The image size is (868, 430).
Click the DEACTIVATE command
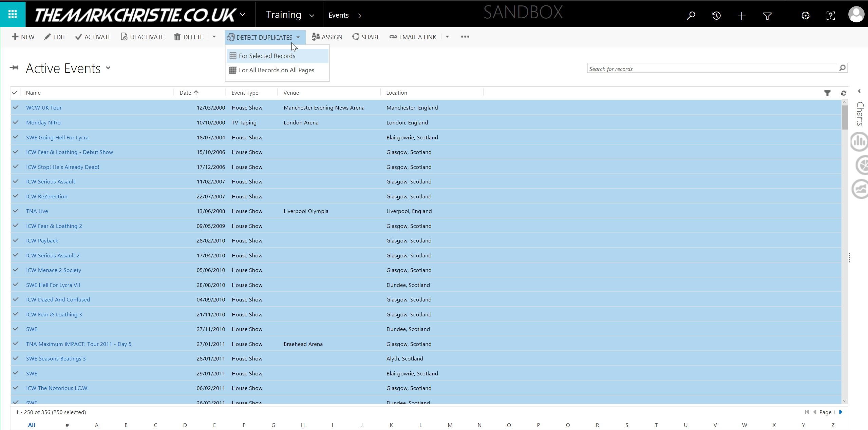click(x=143, y=37)
